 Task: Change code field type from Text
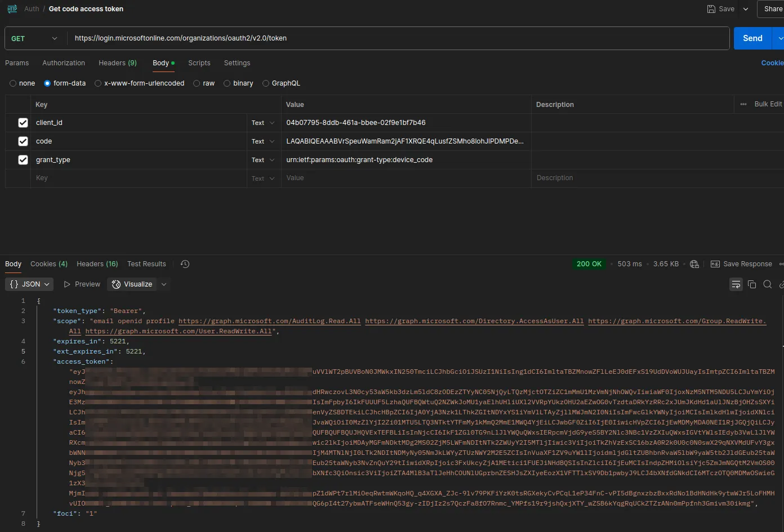[263, 141]
